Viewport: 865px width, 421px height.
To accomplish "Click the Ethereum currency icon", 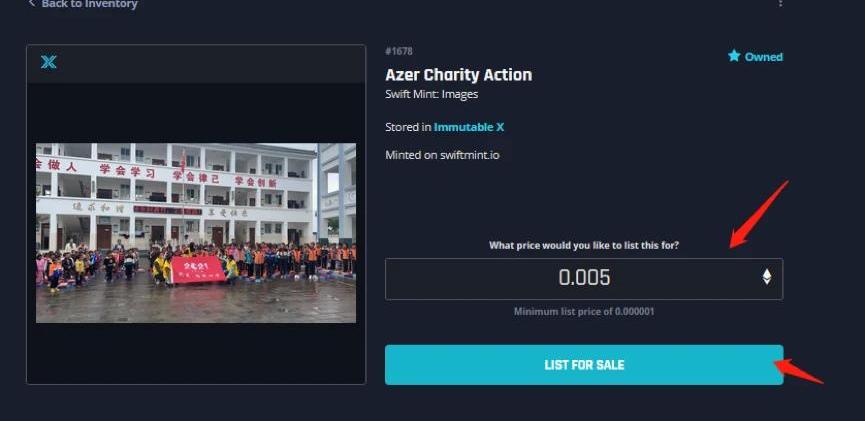I will coord(767,277).
